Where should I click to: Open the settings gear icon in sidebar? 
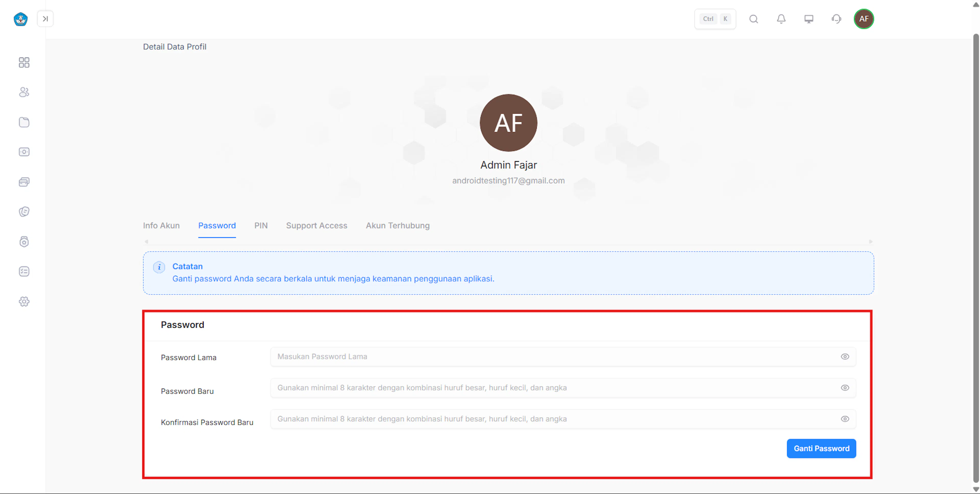point(24,301)
